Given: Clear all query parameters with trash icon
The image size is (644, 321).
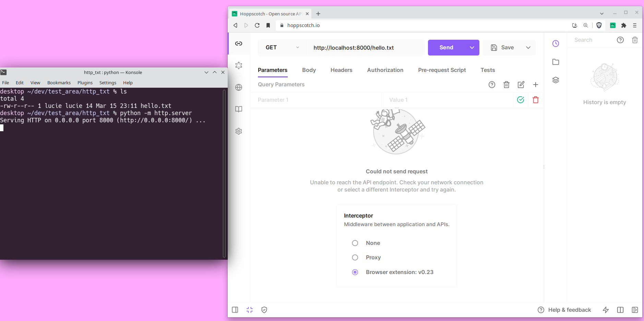Looking at the screenshot, I should pos(506,85).
